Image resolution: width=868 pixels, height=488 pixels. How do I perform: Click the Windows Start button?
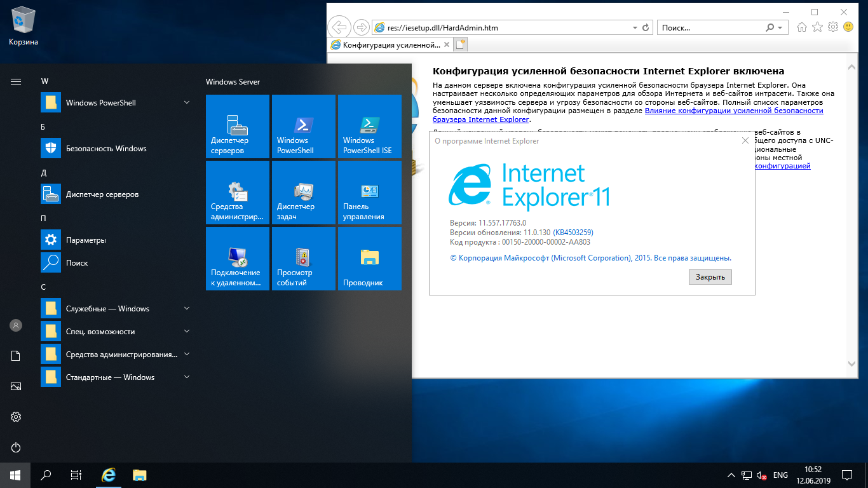click(15, 475)
